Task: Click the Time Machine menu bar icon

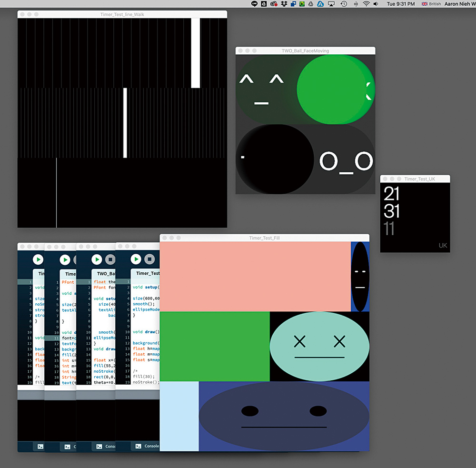Action: (x=344, y=4)
